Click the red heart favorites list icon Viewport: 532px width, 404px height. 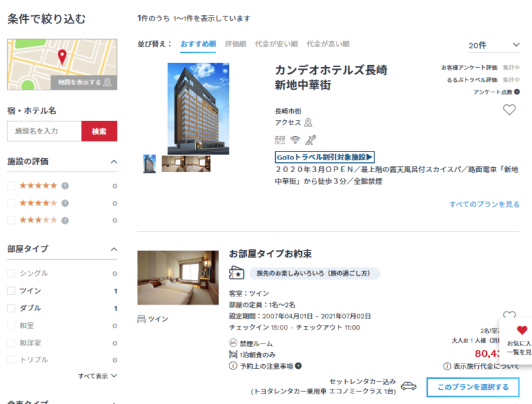click(522, 330)
